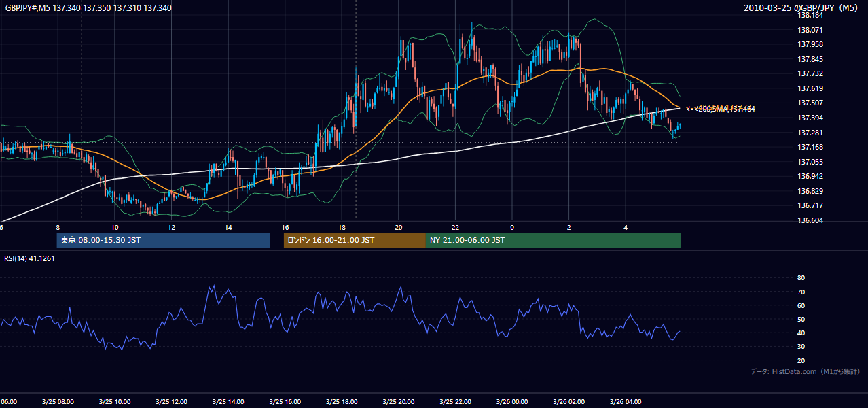868x408 pixels.
Task: Click hour 14 on price chart time axis
Action: point(228,228)
